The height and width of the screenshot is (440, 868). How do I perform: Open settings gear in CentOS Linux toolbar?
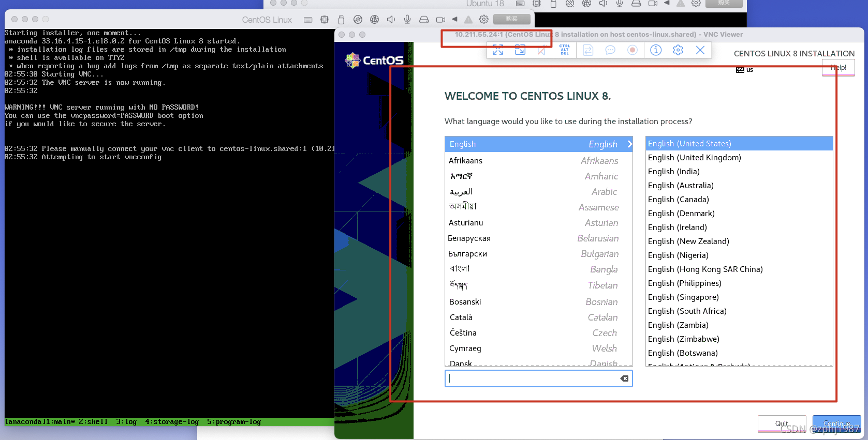tap(484, 19)
